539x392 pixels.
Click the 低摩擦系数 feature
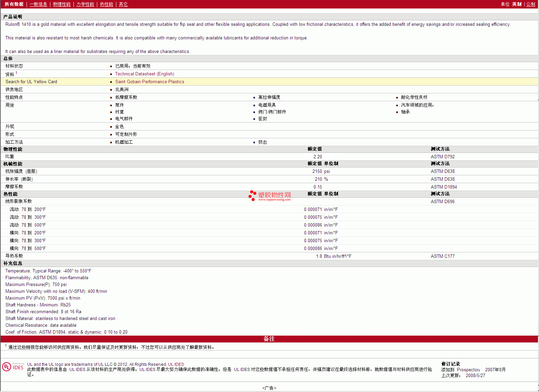click(x=126, y=97)
